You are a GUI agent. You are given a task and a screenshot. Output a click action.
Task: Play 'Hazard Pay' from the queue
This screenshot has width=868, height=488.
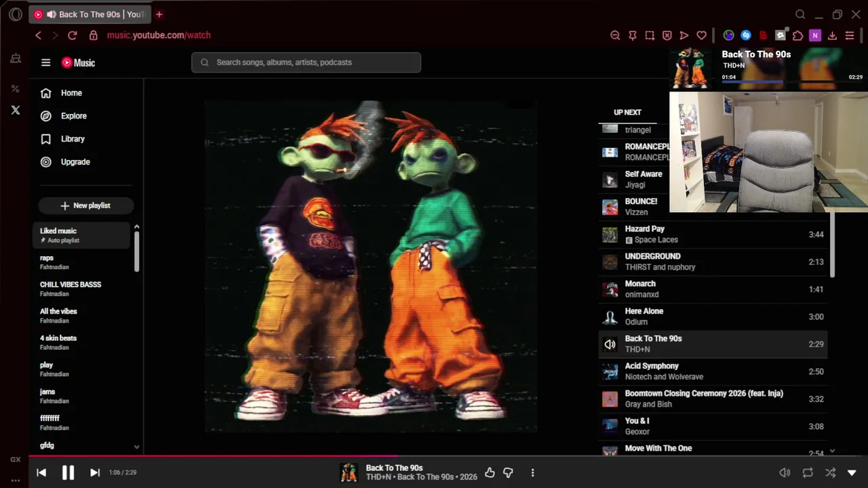tap(713, 235)
